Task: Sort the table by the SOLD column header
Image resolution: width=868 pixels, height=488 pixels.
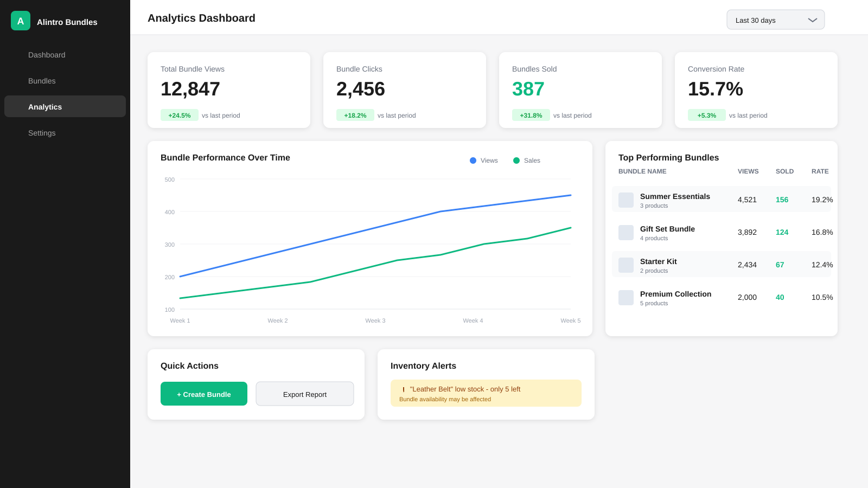Action: (x=784, y=171)
